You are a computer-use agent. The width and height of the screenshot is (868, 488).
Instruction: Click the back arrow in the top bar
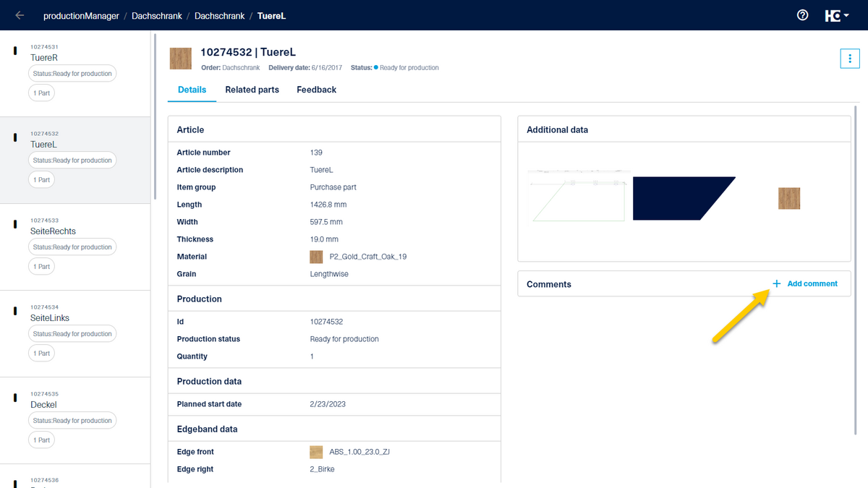(x=19, y=14)
